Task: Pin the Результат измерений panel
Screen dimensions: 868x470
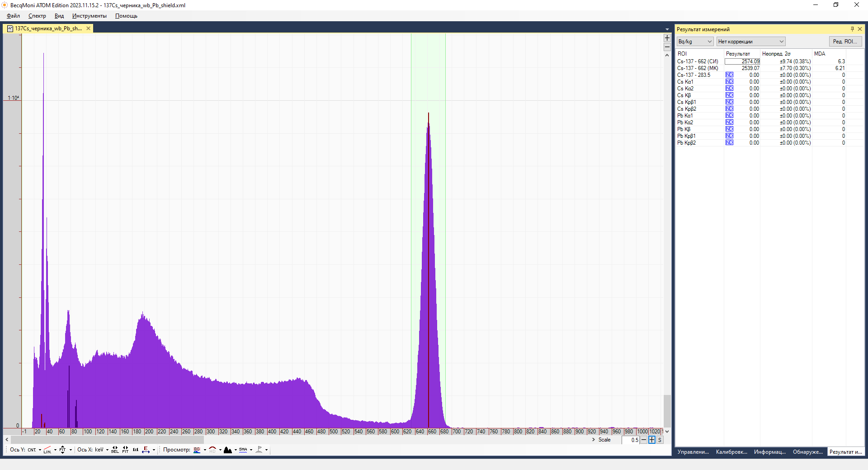Action: coord(852,29)
